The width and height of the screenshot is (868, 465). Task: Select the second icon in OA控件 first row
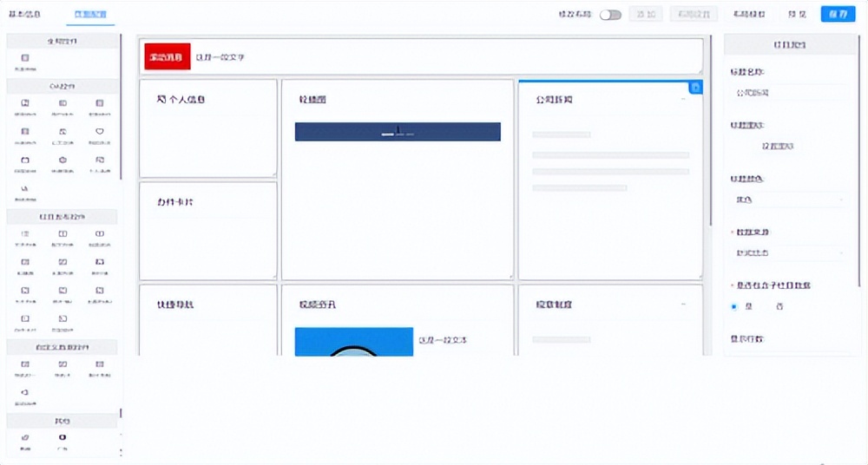tap(62, 103)
